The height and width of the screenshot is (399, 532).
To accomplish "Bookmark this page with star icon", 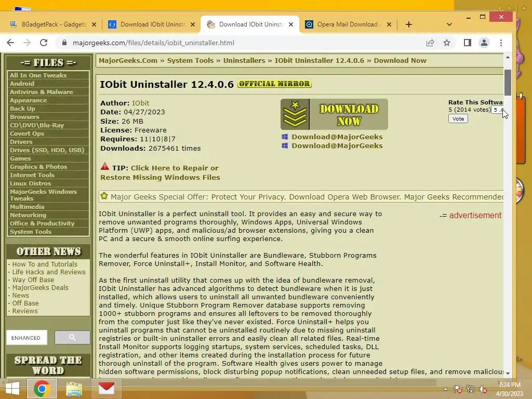I will pos(447,43).
